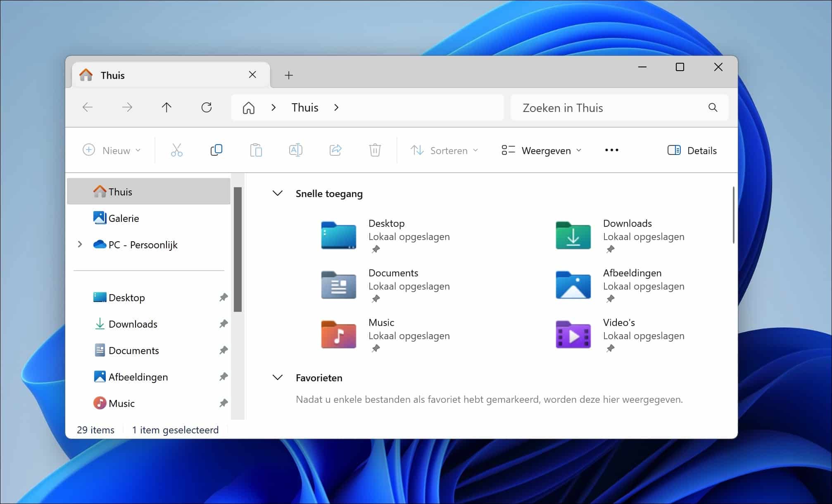Click the Share icon
This screenshot has width=832, height=504.
point(335,150)
